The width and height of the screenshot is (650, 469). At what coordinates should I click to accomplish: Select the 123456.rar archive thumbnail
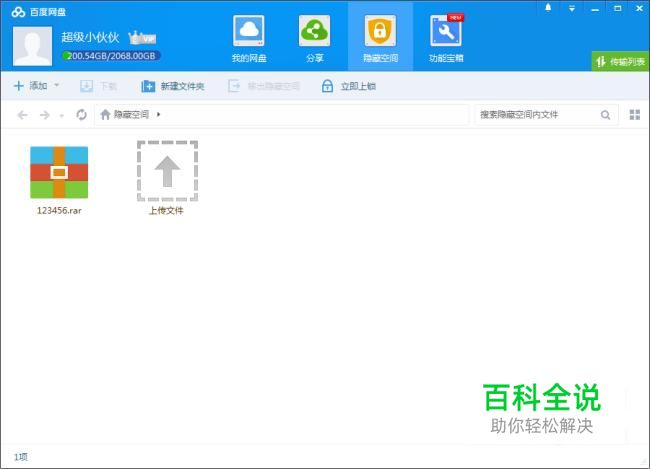(59, 172)
